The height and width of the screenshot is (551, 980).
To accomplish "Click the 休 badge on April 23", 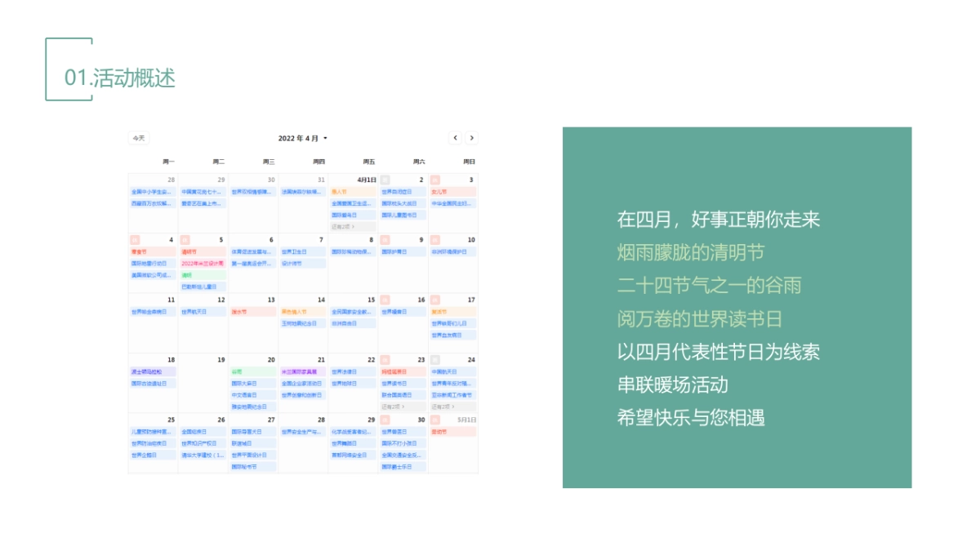I will click(x=385, y=359).
